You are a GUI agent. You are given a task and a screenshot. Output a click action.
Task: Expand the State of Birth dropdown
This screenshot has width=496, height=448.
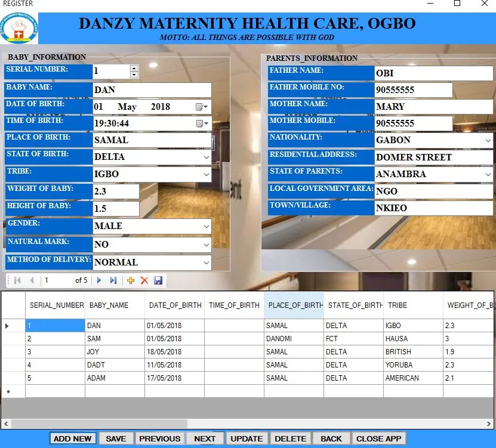tap(207, 157)
